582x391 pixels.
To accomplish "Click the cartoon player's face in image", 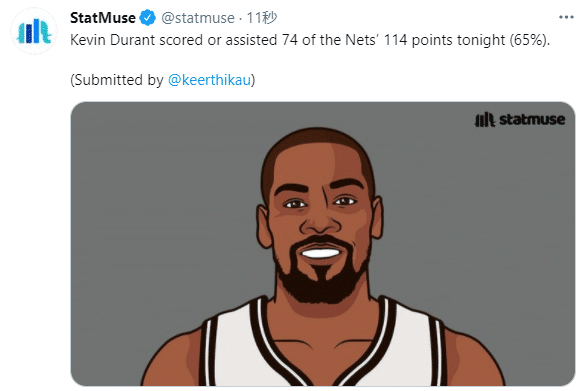I will pos(321,215).
